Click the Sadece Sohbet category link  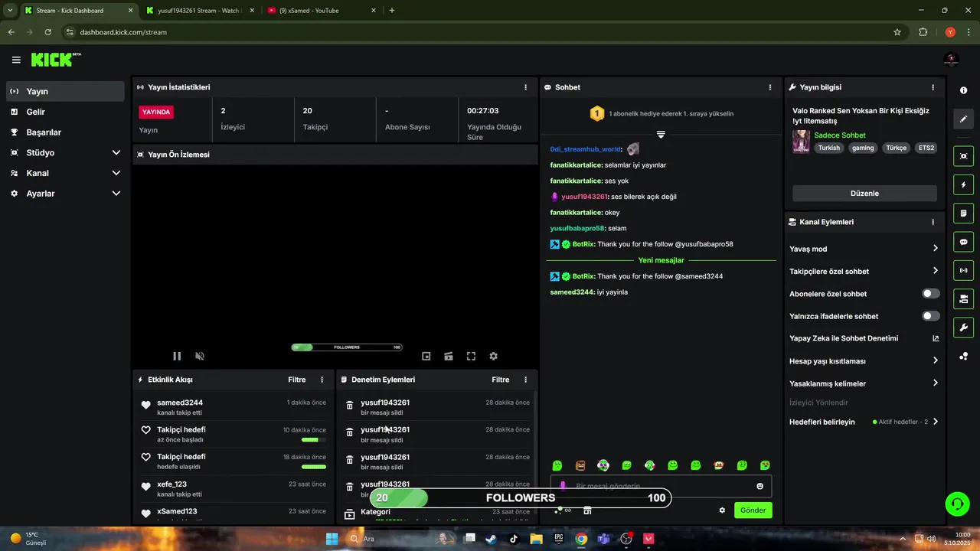pyautogui.click(x=839, y=135)
